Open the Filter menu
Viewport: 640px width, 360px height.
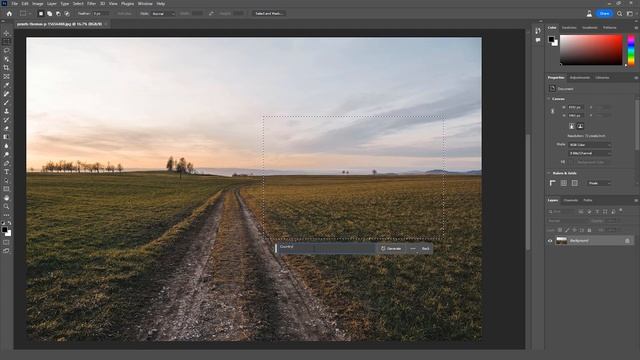91,4
